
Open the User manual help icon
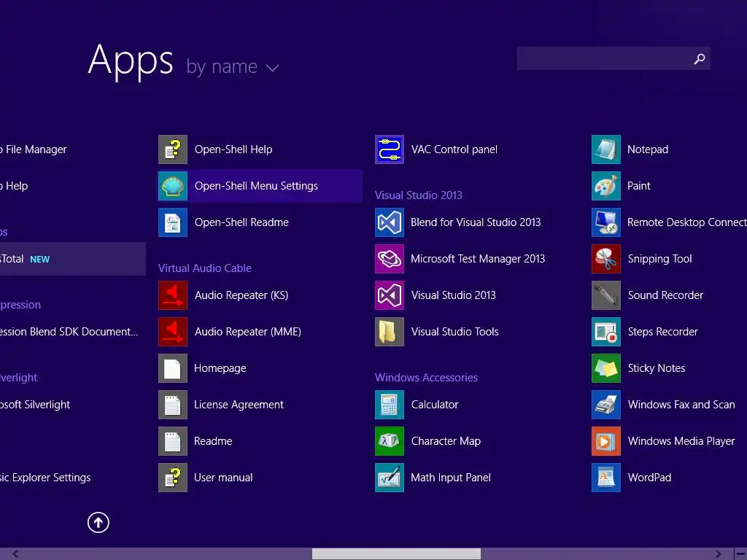coord(172,478)
